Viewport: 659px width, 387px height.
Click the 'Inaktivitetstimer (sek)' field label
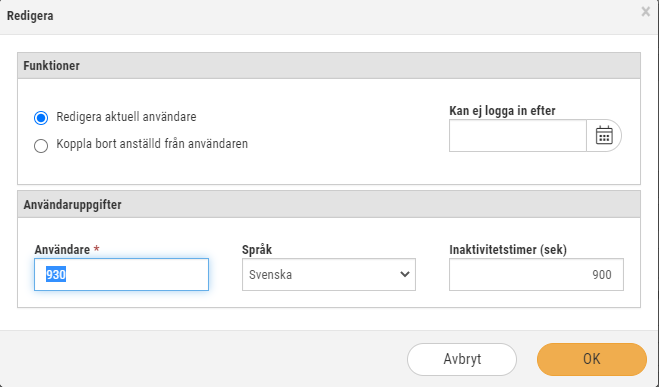click(508, 250)
